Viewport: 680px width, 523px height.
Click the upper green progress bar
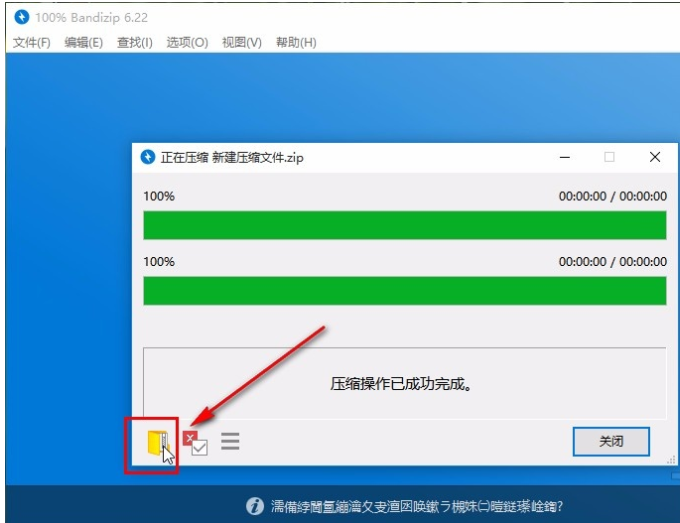click(x=405, y=225)
